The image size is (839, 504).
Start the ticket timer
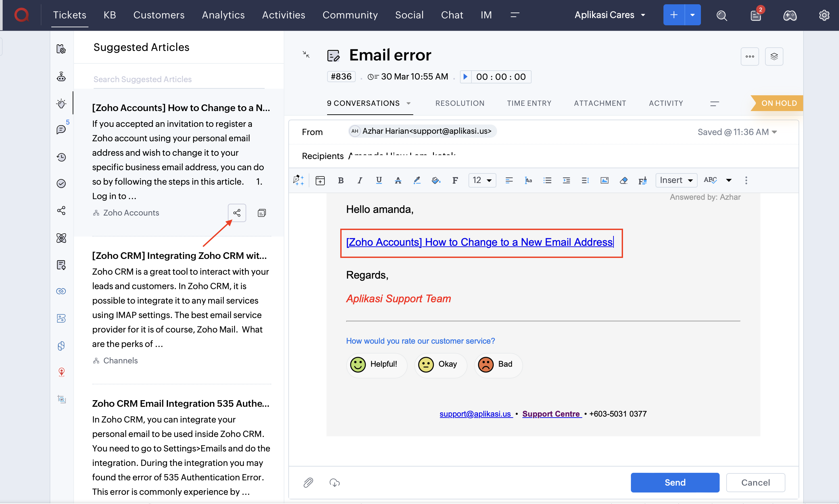[x=465, y=77]
